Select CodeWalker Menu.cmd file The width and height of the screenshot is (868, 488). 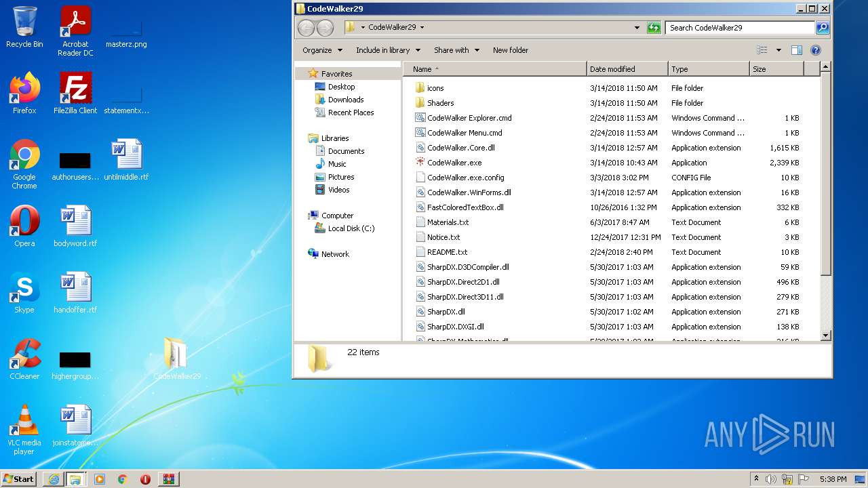click(x=465, y=133)
